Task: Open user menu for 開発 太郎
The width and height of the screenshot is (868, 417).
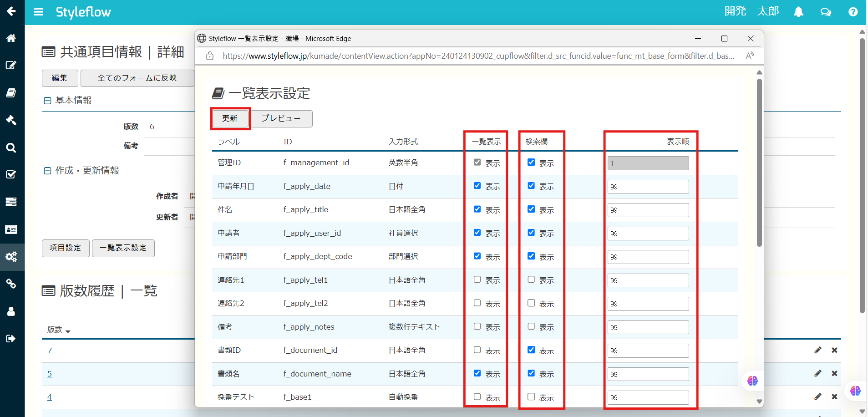Action: [750, 11]
